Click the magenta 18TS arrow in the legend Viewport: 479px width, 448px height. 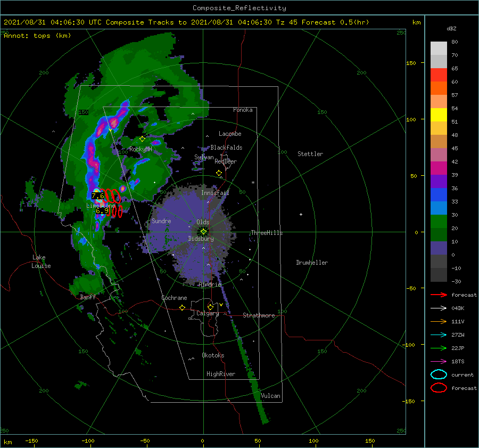coord(439,362)
